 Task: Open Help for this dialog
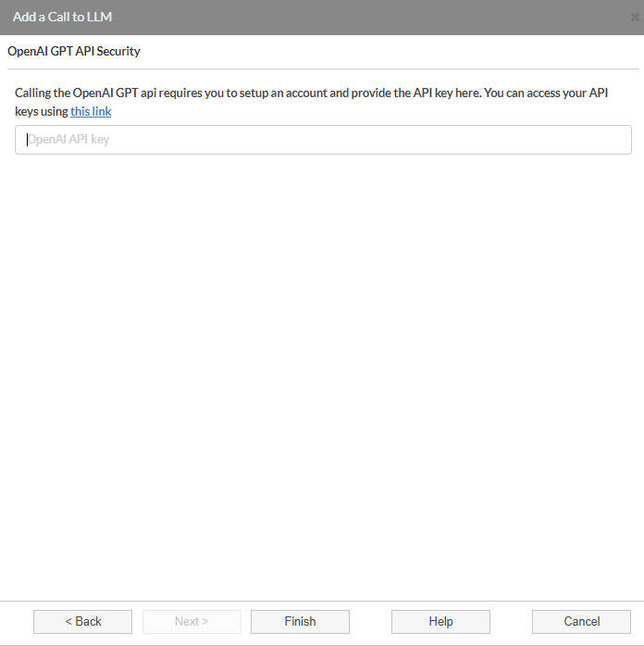441,622
